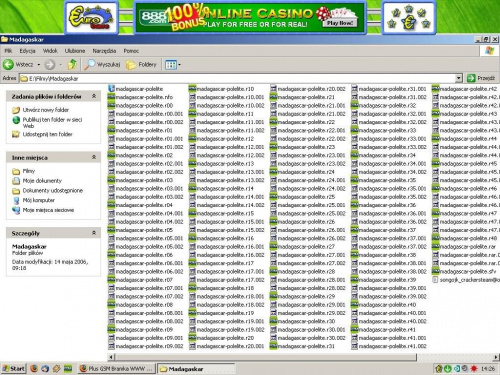This screenshot has height=375, width=500.
Task: Toggle the Foldery pane button
Action: tap(141, 64)
